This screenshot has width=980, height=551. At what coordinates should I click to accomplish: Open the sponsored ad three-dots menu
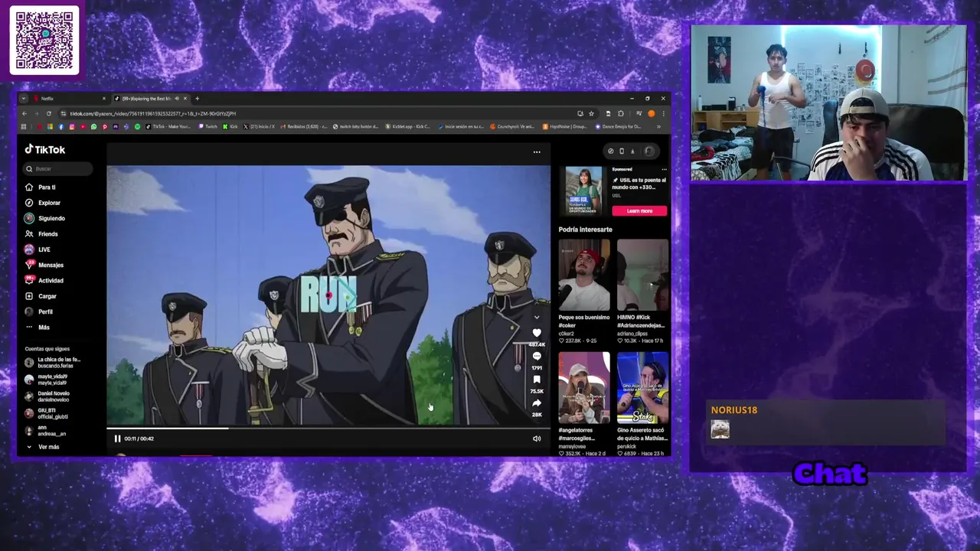664,169
